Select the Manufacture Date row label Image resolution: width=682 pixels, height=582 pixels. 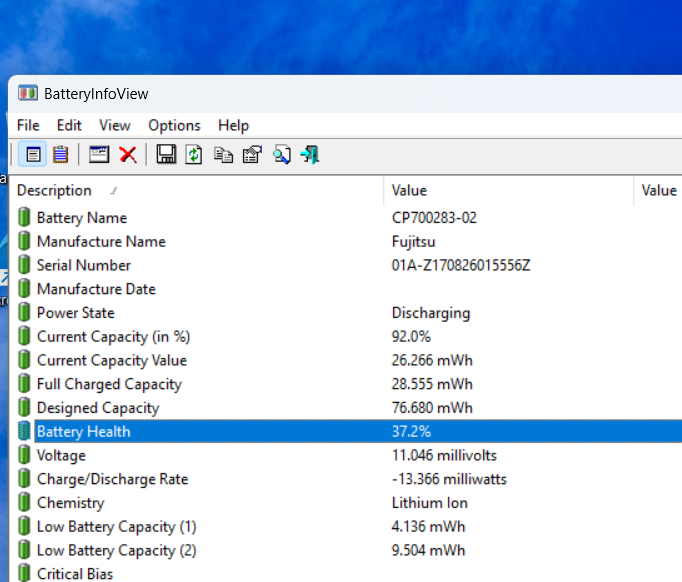coord(96,289)
